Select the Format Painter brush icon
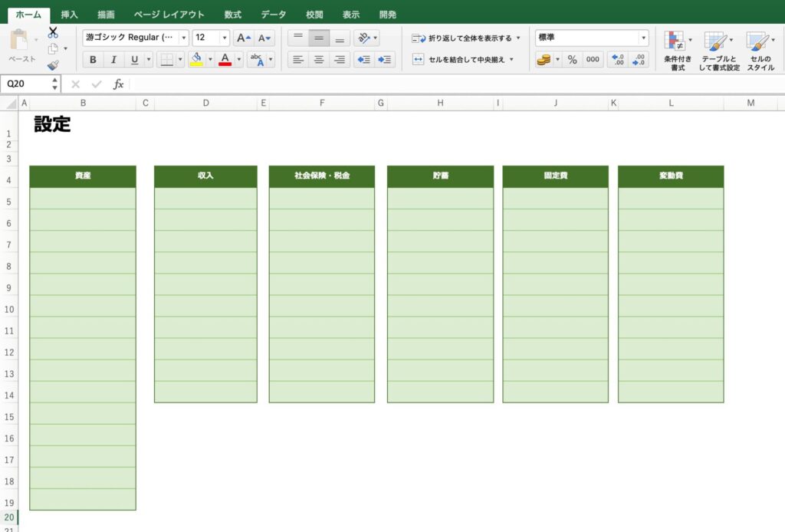 point(53,65)
